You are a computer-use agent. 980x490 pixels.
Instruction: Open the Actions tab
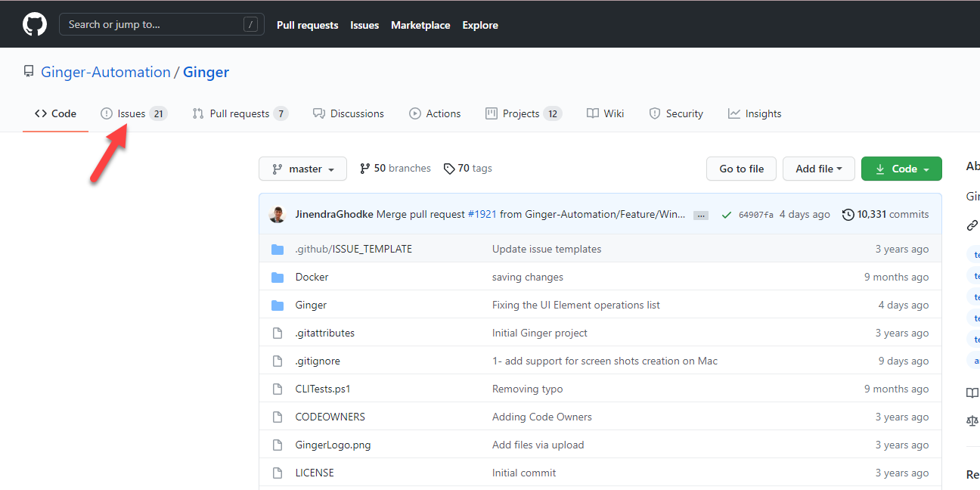point(435,113)
